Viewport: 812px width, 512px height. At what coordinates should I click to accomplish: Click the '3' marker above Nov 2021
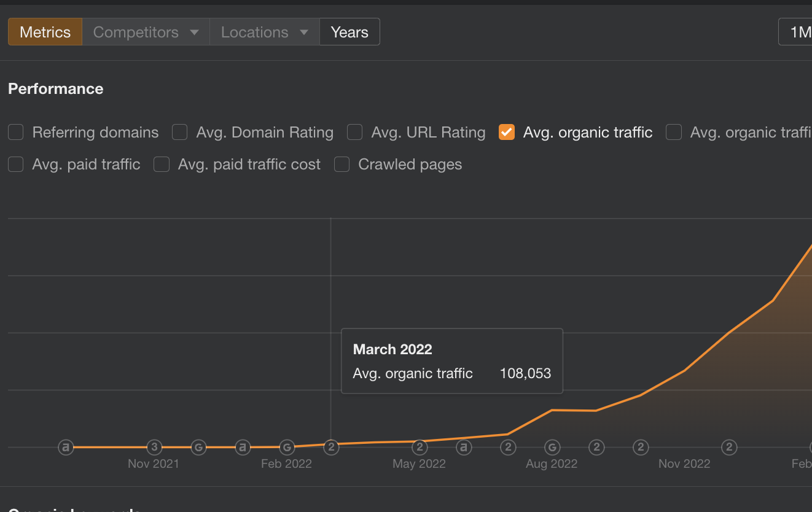click(154, 448)
